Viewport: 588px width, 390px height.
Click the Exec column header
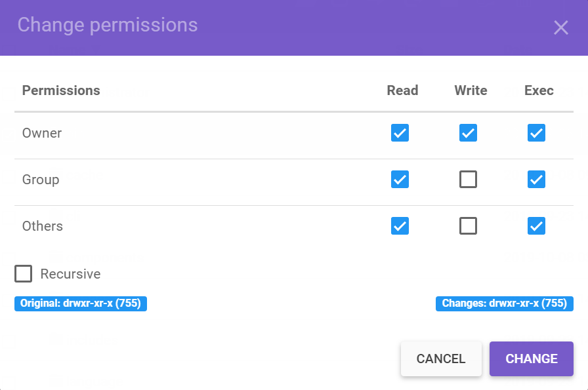tap(539, 90)
